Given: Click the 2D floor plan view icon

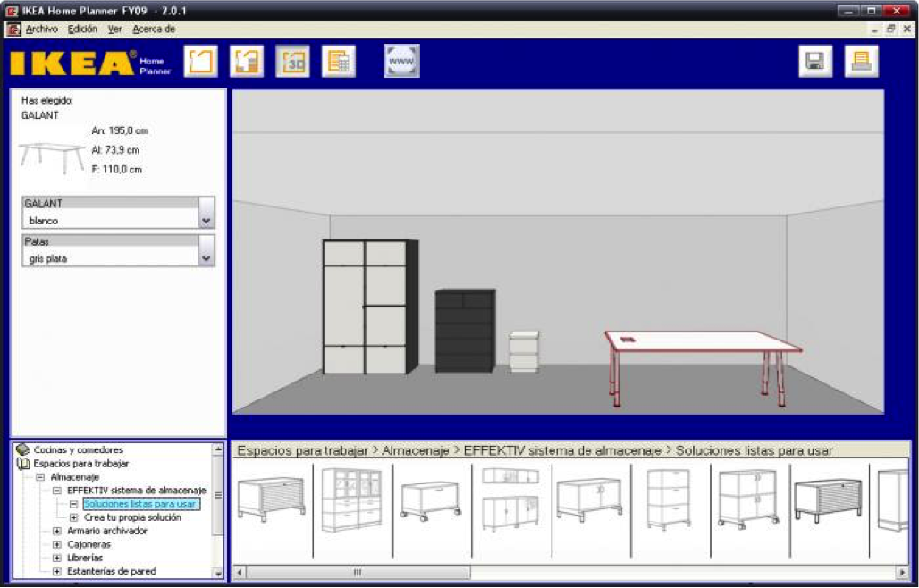Looking at the screenshot, I should (x=247, y=62).
